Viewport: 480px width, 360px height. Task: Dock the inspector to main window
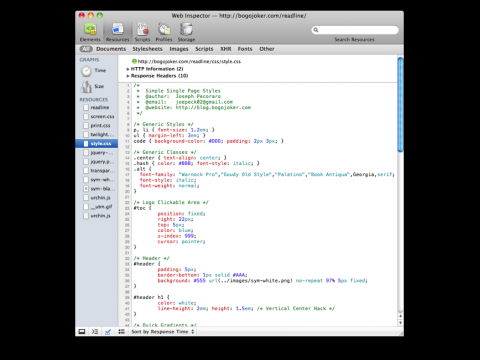point(82,331)
